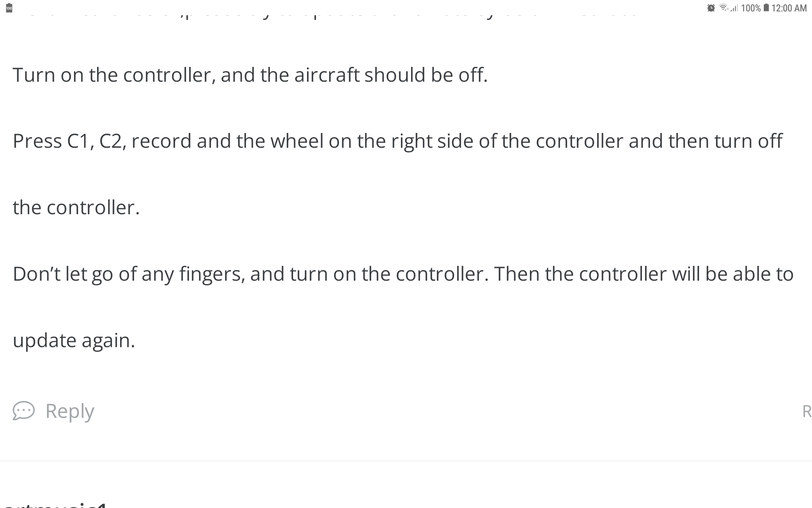Click the 'Turn on the controller' sentence
Image resolution: width=812 pixels, height=508 pixels.
click(250, 75)
